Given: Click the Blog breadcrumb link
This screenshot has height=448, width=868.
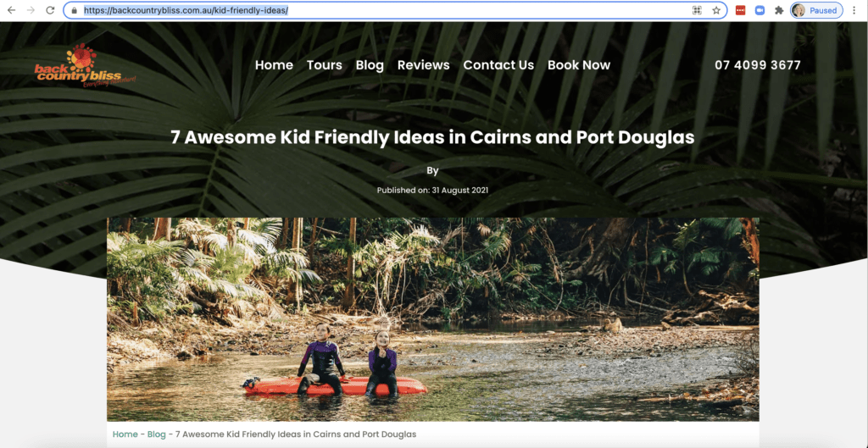Looking at the screenshot, I should (157, 434).
